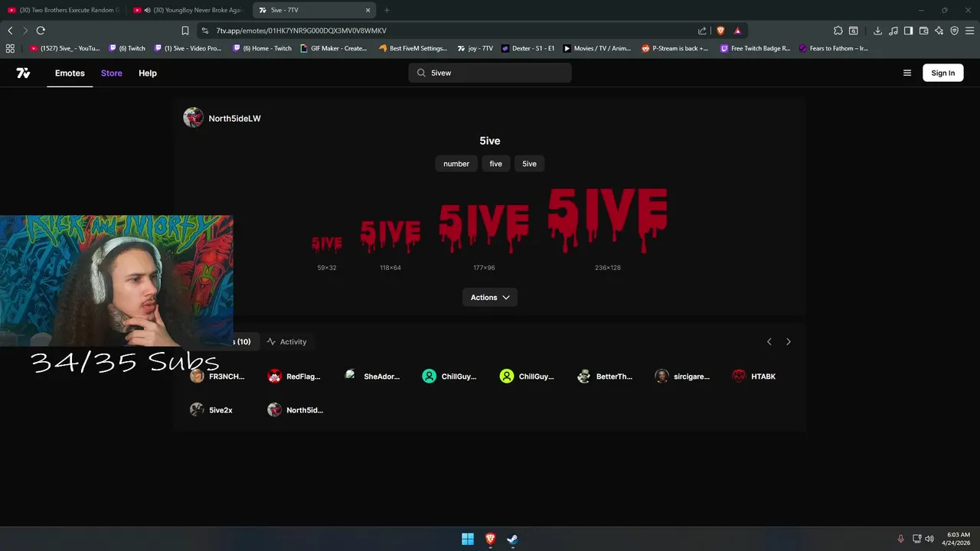Close the '5ive - 7TV' browser tab
This screenshot has width=980, height=551.
pyautogui.click(x=368, y=10)
